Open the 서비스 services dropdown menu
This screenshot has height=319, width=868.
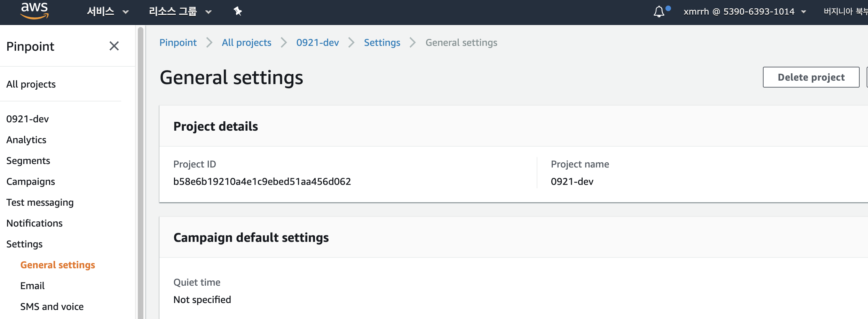pos(108,11)
